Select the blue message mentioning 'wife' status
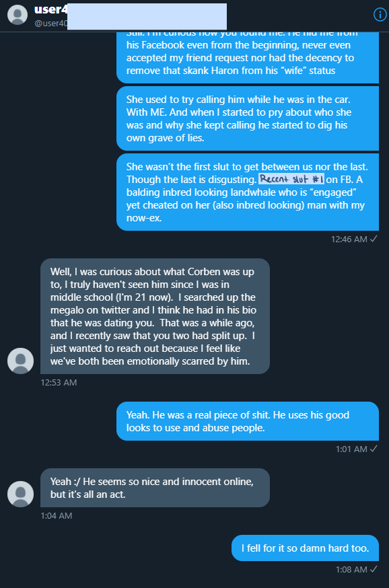The image size is (389, 588). tap(248, 57)
